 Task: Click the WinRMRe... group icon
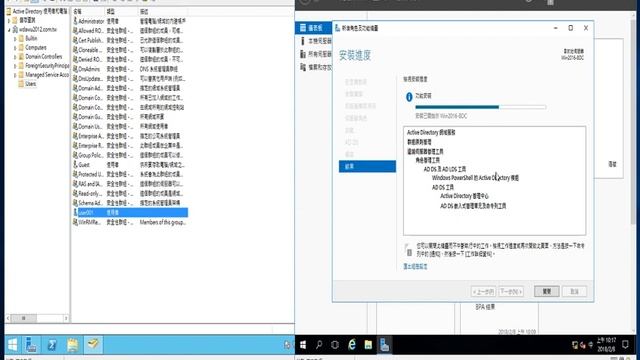[x=75, y=222]
